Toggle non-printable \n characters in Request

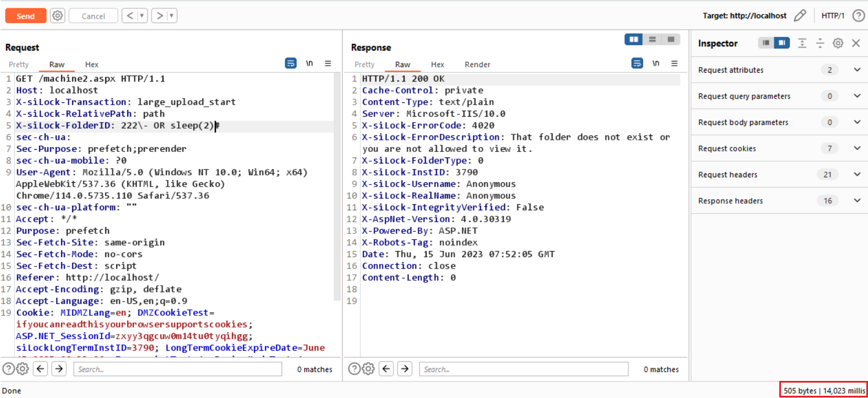point(309,63)
